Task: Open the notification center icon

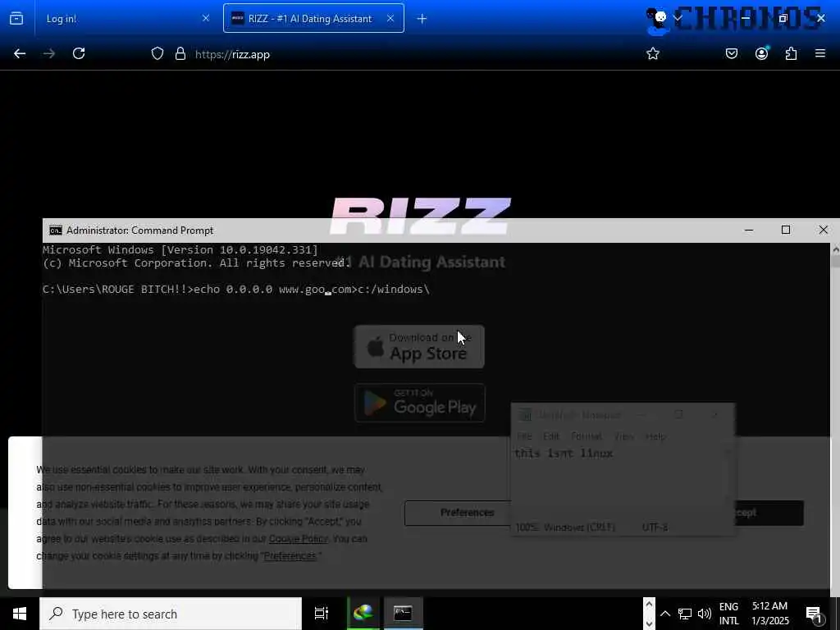Action: [815, 614]
